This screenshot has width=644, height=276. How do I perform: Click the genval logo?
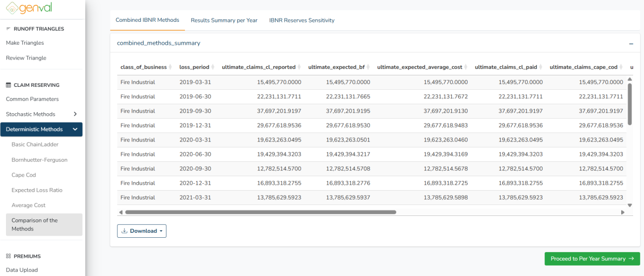tap(29, 7)
